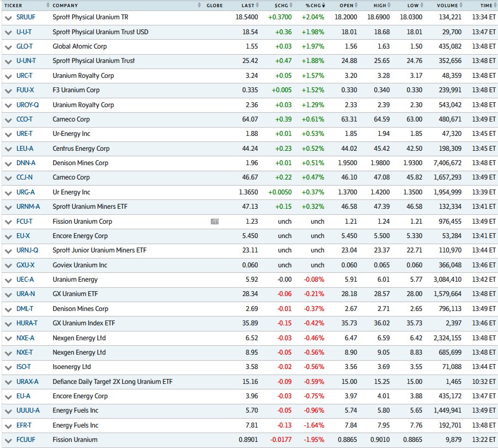Select Defiance Daily Target 2X Long Uranium ETF

click(113, 382)
